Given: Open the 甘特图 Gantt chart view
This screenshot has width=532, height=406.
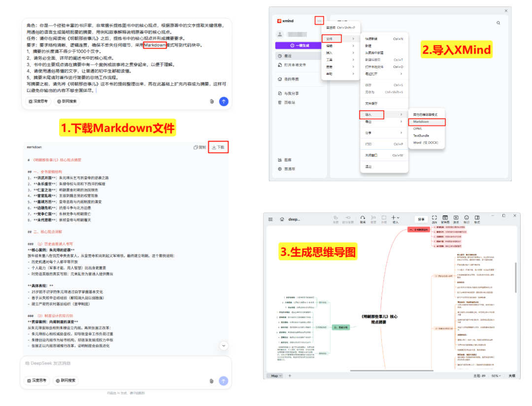Looking at the screenshot, I should tap(445, 220).
